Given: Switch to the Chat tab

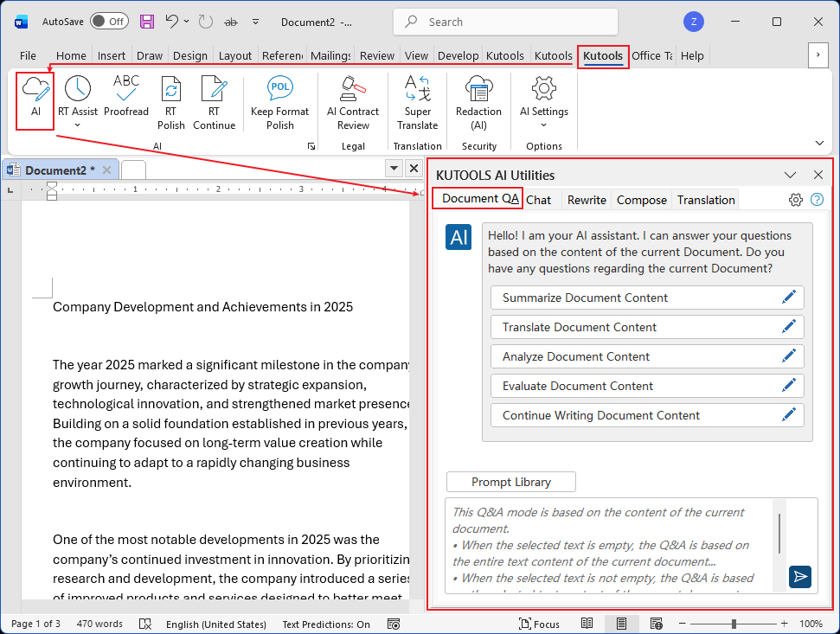Looking at the screenshot, I should pyautogui.click(x=539, y=199).
